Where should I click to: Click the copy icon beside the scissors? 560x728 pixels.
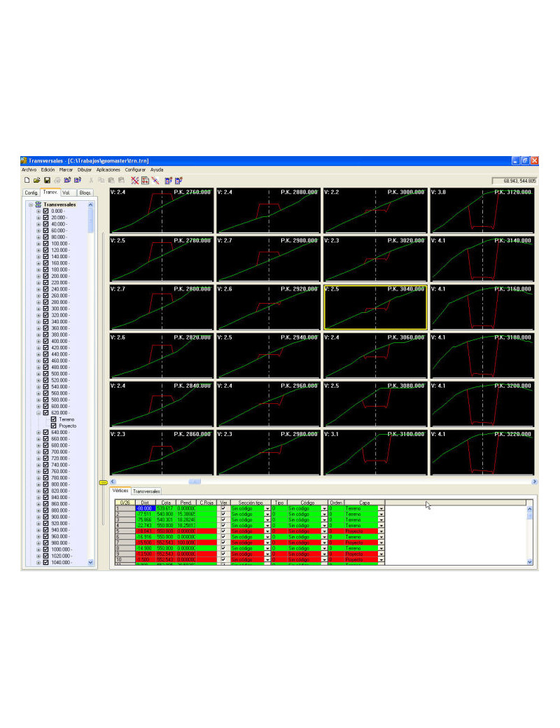(x=101, y=180)
